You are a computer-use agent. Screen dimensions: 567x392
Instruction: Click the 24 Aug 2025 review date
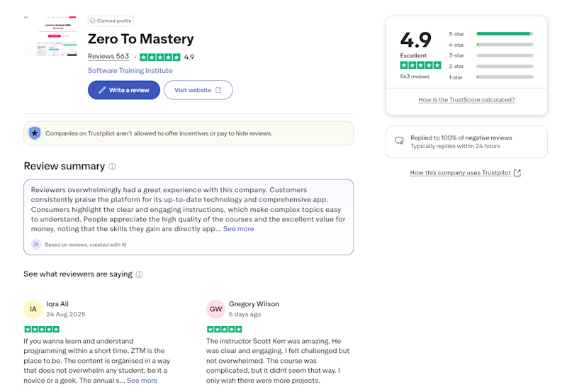pyautogui.click(x=66, y=314)
